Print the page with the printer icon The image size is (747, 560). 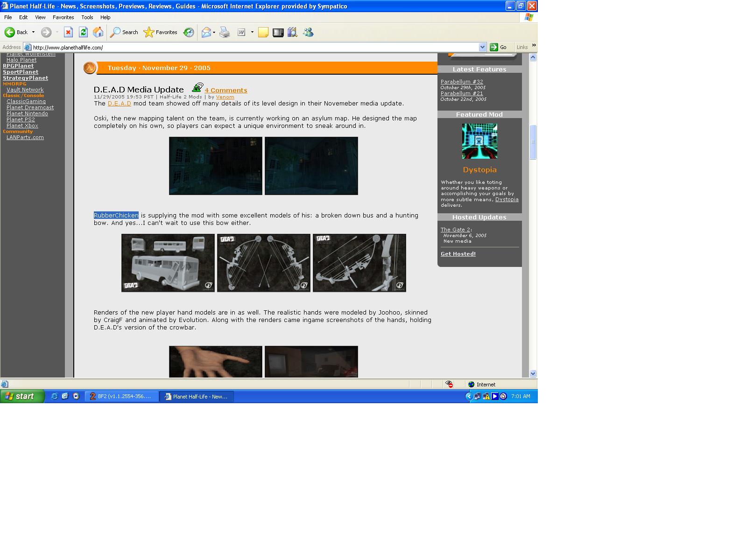(225, 32)
